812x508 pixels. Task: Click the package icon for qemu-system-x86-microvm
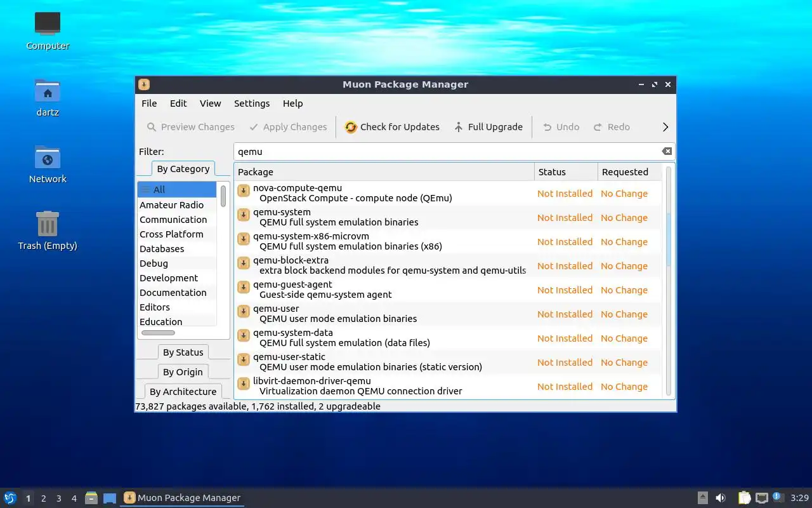244,239
